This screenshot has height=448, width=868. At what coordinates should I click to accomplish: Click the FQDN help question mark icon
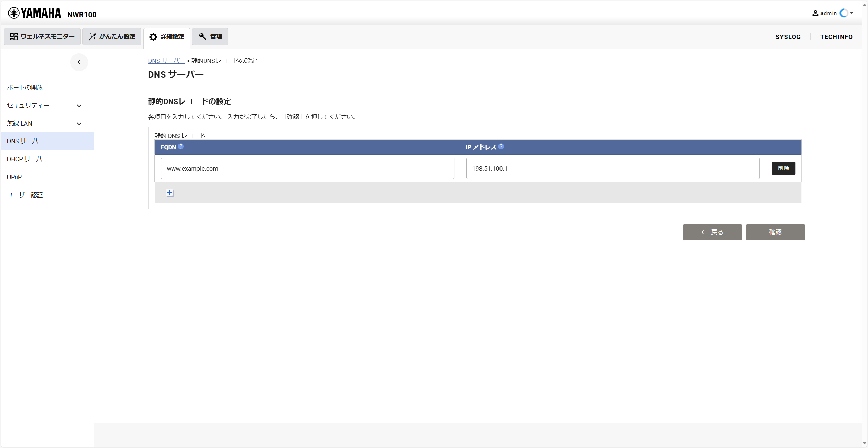tap(181, 146)
